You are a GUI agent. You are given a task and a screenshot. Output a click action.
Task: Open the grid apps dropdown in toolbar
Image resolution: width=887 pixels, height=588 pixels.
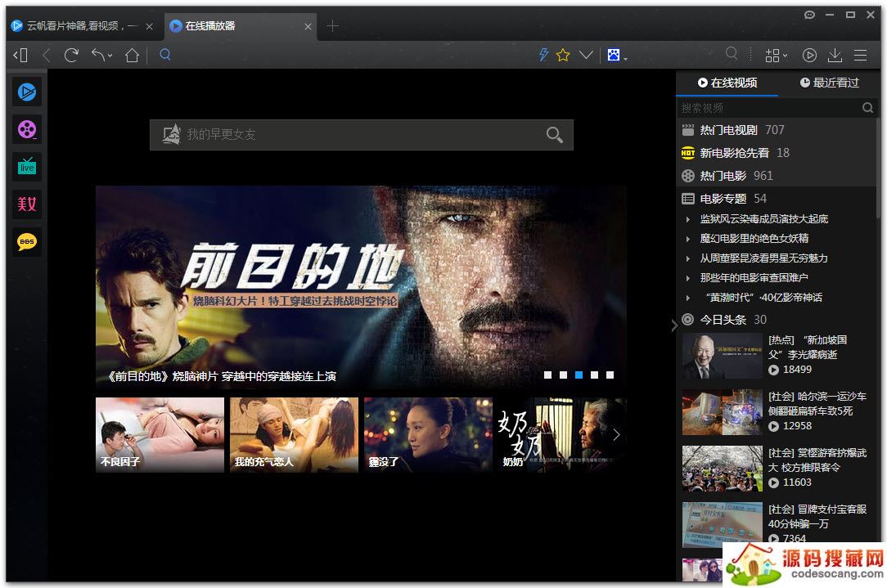click(775, 55)
